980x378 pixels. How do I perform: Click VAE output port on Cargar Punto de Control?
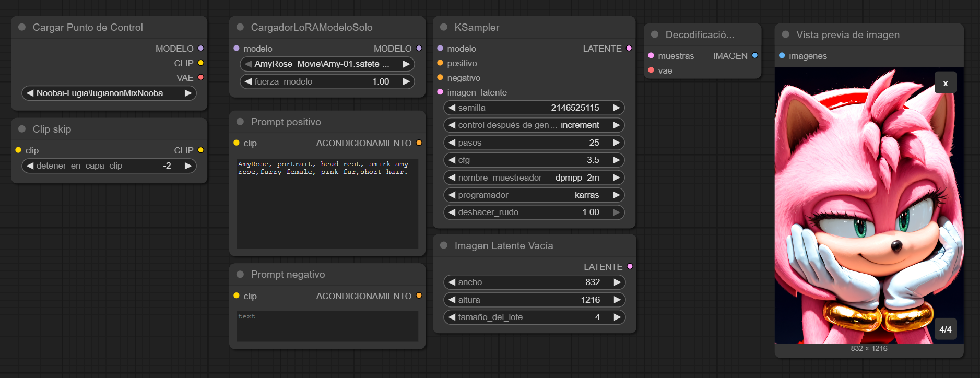click(200, 77)
